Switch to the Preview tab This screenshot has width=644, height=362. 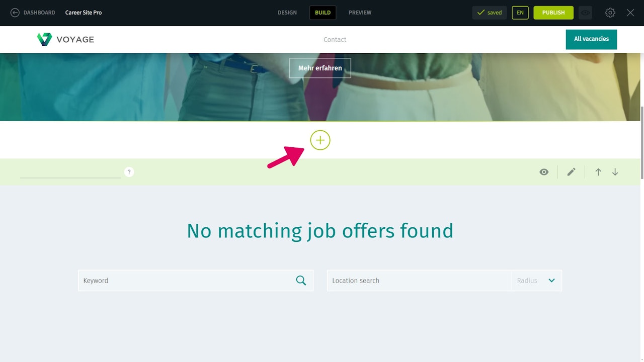pyautogui.click(x=360, y=13)
